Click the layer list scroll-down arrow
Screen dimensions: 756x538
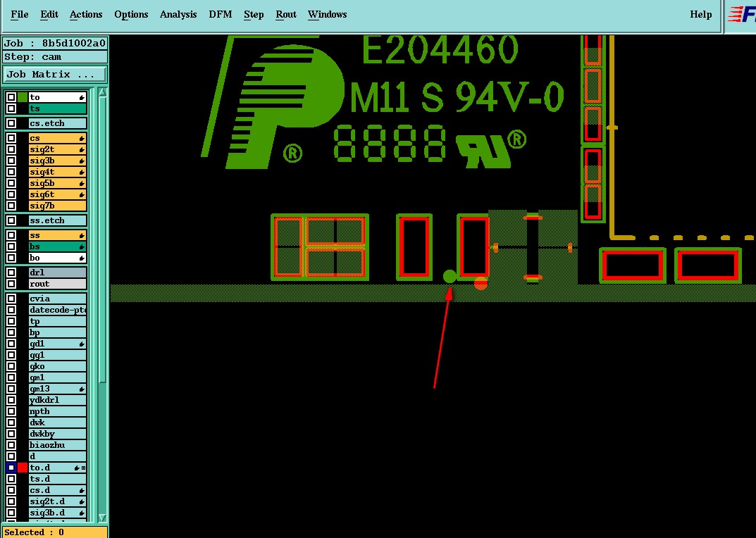[x=102, y=518]
